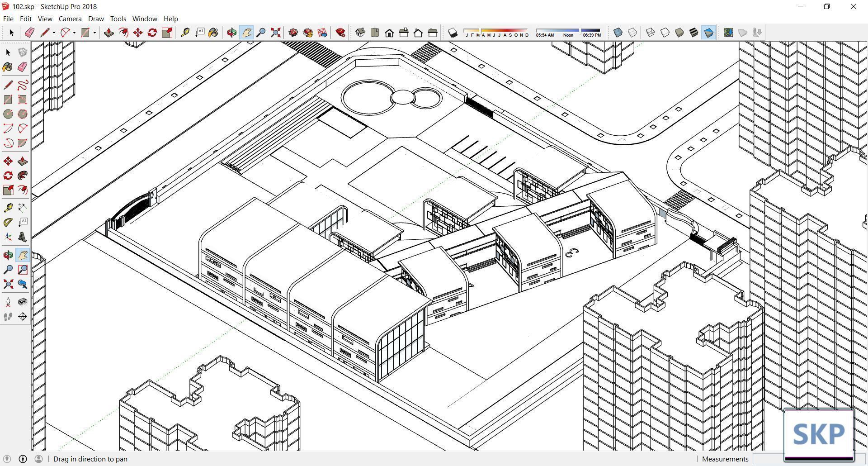Switch to Front view house icon
The width and height of the screenshot is (868, 466).
tap(389, 33)
